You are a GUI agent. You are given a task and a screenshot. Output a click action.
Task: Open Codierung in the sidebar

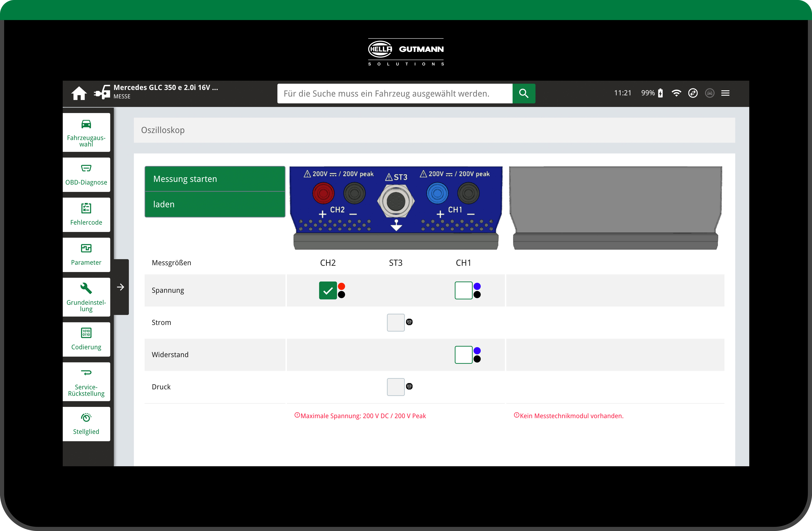click(x=86, y=339)
